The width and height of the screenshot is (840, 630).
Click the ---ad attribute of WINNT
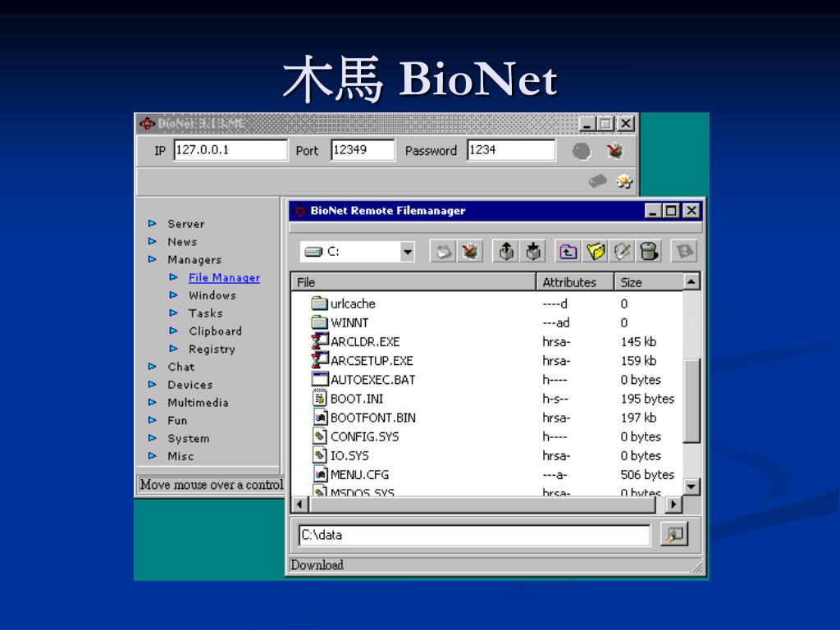click(555, 322)
